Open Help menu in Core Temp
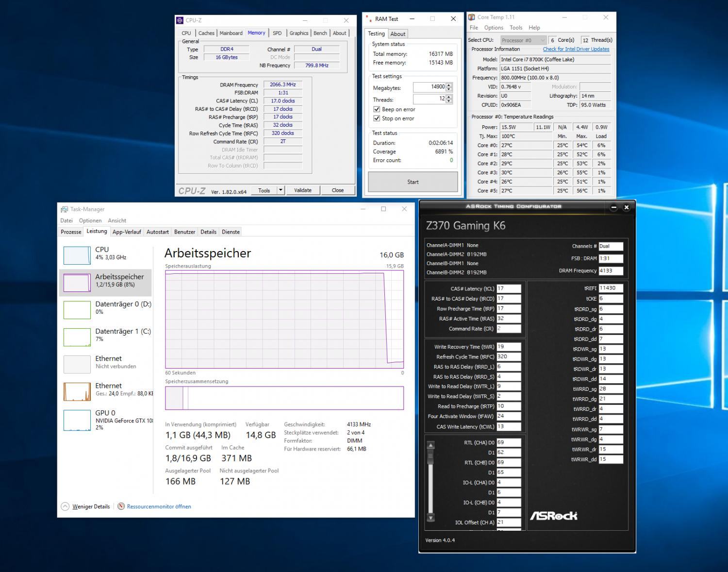The image size is (728, 572). tap(534, 28)
